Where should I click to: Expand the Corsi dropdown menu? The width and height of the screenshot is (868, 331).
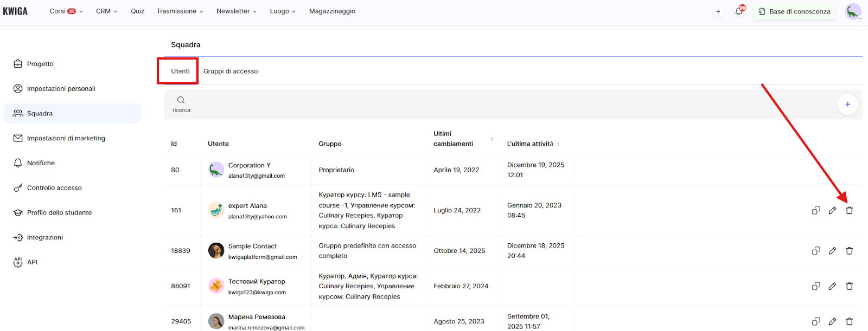pyautogui.click(x=66, y=11)
